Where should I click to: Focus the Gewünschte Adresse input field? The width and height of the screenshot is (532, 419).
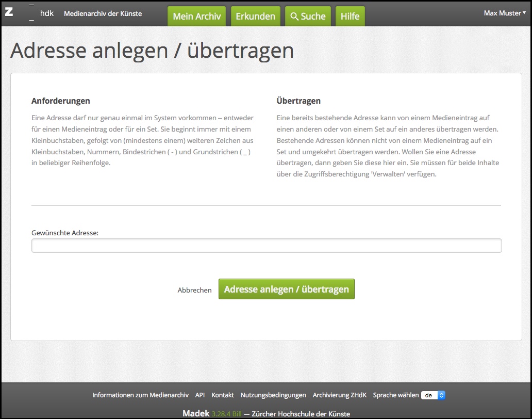(267, 246)
